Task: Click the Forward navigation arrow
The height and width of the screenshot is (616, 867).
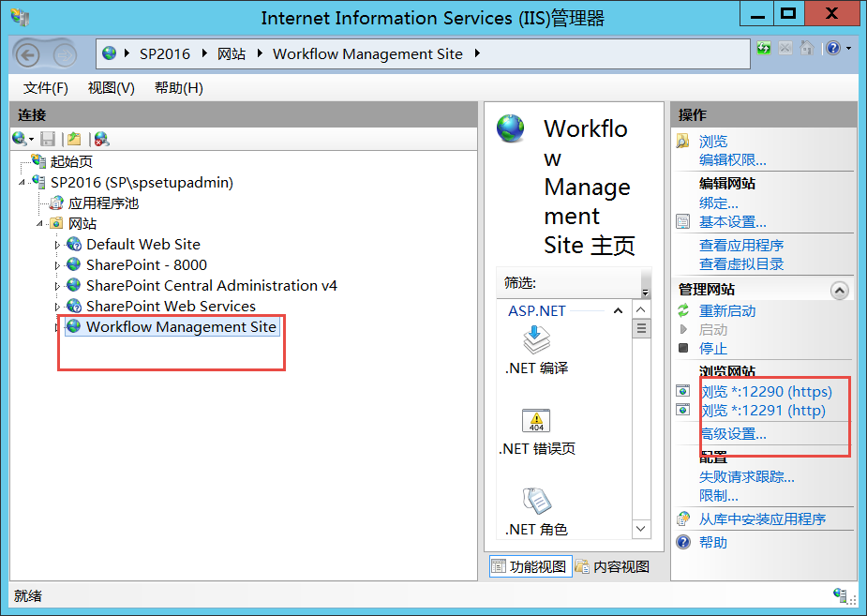Action: [x=65, y=54]
